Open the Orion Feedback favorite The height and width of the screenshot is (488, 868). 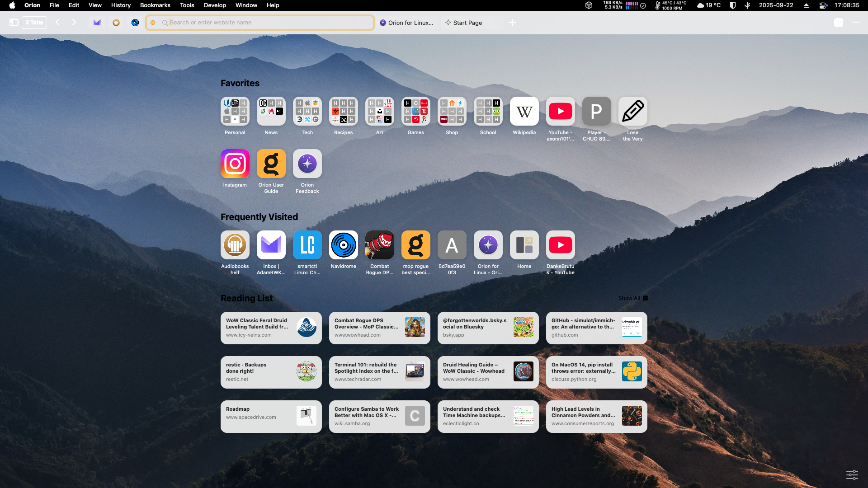(307, 164)
